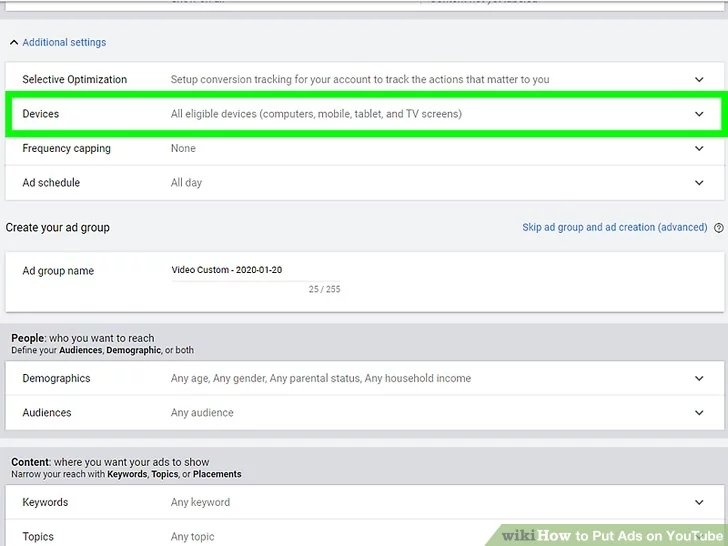Screen dimensions: 728x546
Task: Expand the Selective Optimization row chevron
Action: (699, 79)
